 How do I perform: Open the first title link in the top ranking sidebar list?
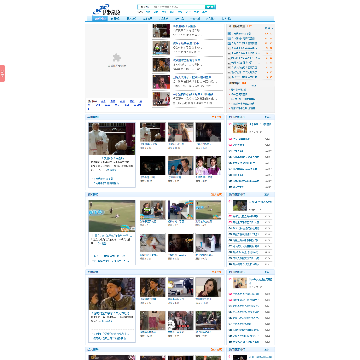click(241, 34)
